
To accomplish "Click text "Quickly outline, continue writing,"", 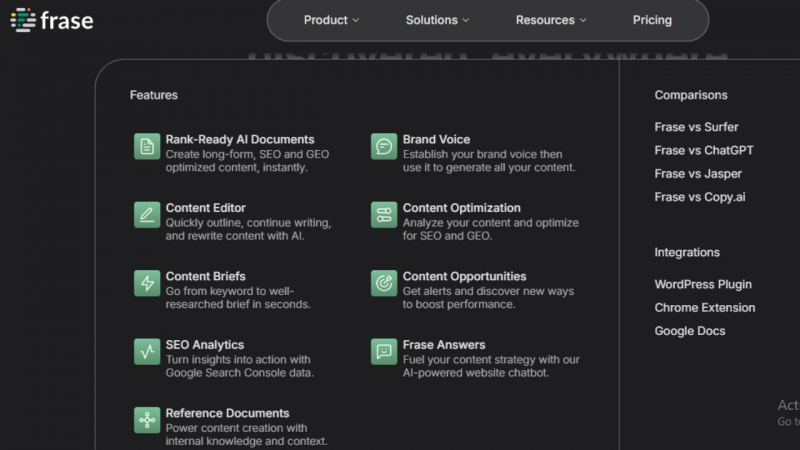I will [248, 222].
